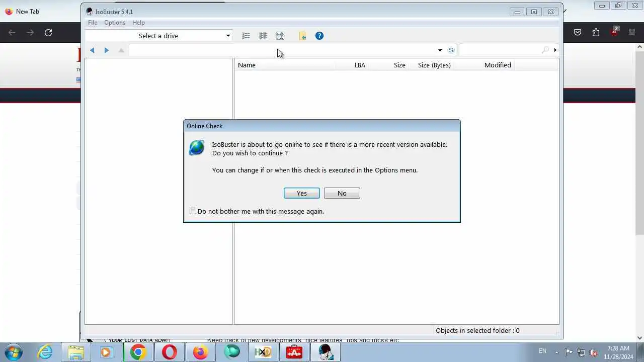Open the green circular app in taskbar
This screenshot has height=362, width=644.
[232, 352]
